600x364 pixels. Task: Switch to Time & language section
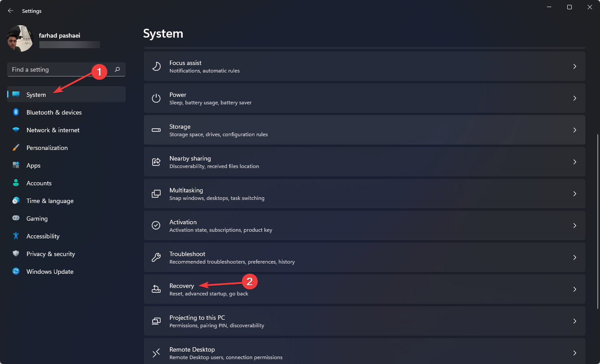tap(50, 201)
